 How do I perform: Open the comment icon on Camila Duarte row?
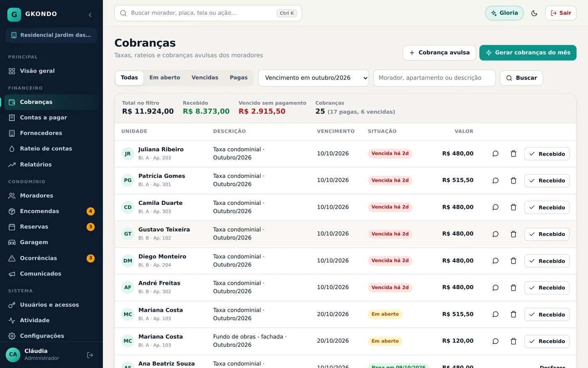pyautogui.click(x=496, y=207)
